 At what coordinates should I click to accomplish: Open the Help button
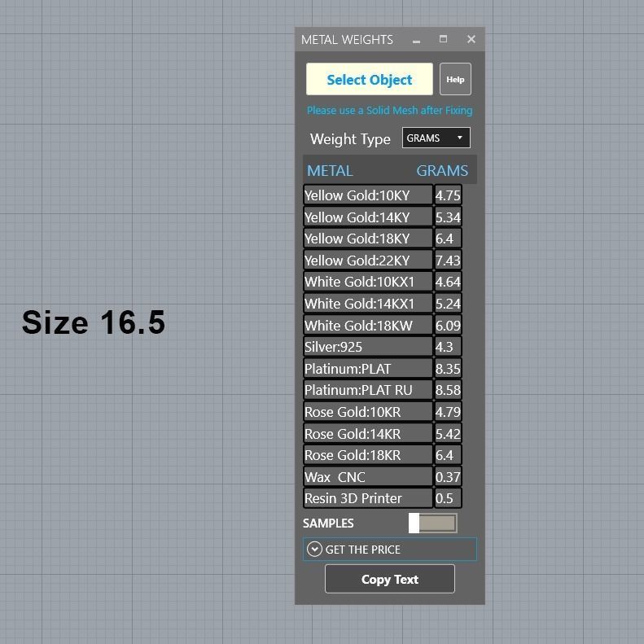[455, 79]
